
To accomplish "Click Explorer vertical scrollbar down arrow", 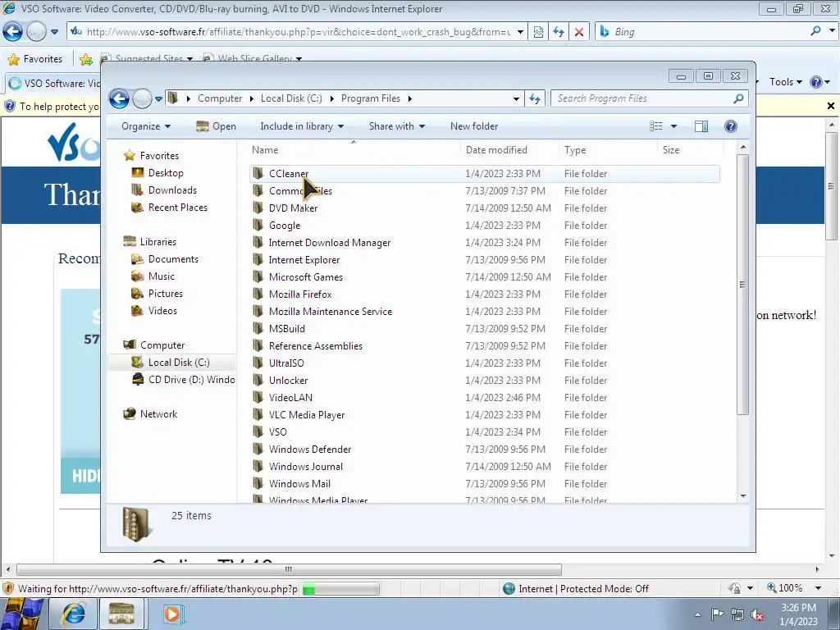I will click(x=743, y=496).
